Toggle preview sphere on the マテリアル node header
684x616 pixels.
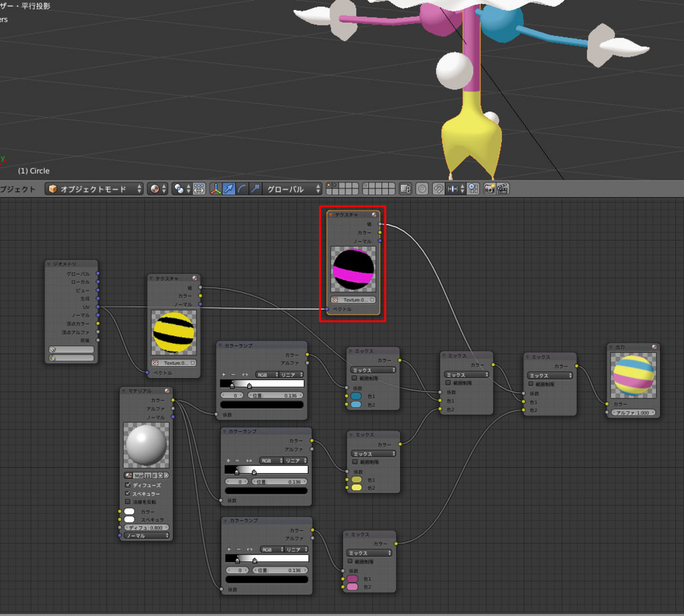point(167,390)
